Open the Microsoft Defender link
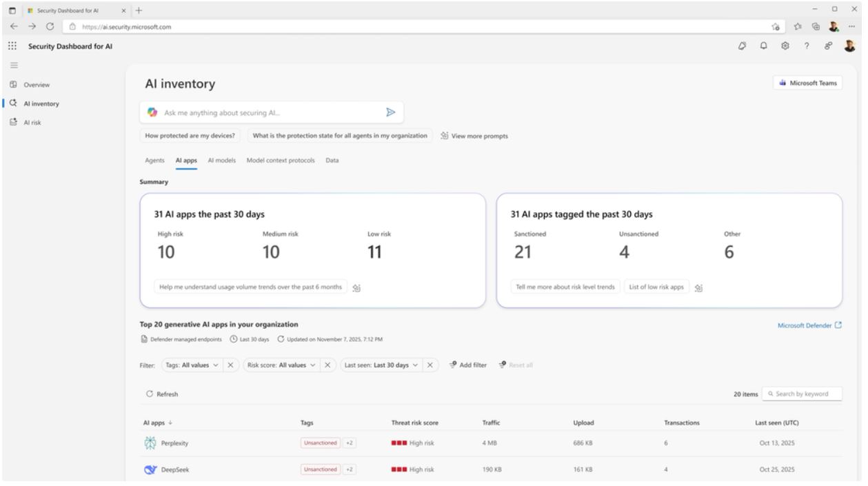 click(805, 325)
